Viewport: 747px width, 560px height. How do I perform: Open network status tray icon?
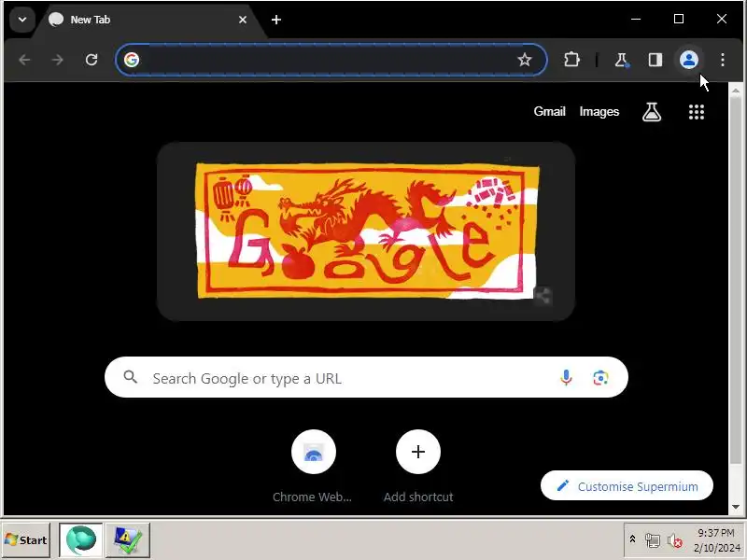(652, 540)
